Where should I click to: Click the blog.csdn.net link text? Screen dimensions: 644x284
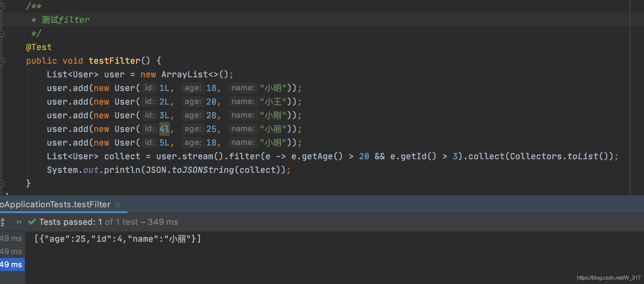(x=609, y=278)
